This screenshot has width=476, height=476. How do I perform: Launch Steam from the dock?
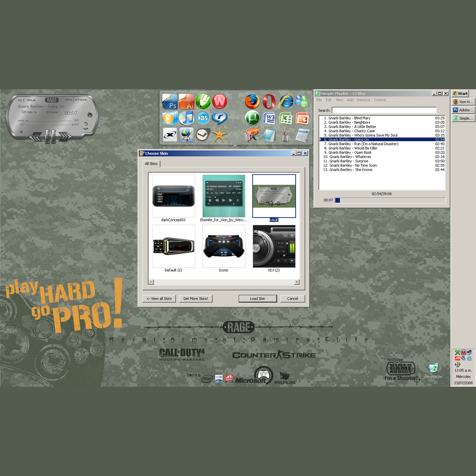203,135
